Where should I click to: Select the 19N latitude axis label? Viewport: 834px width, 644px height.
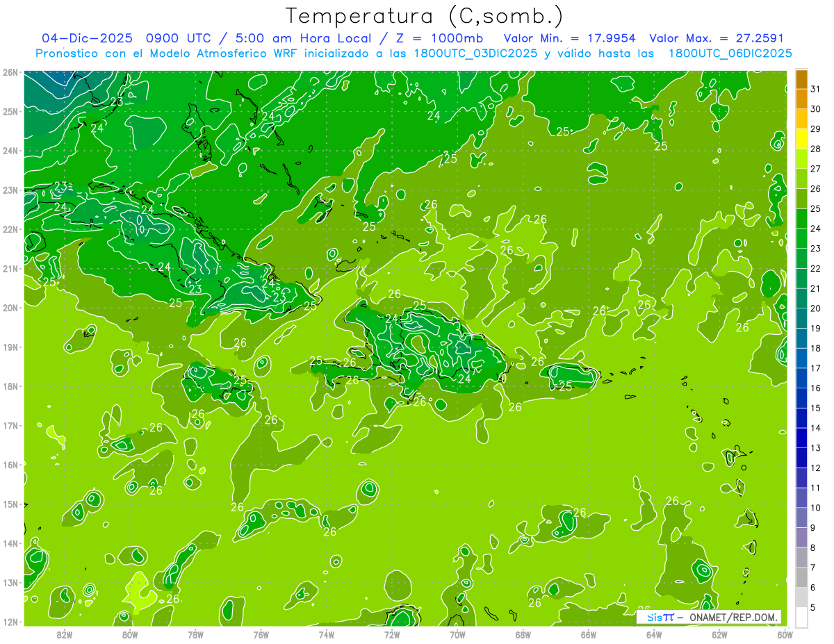(10, 347)
